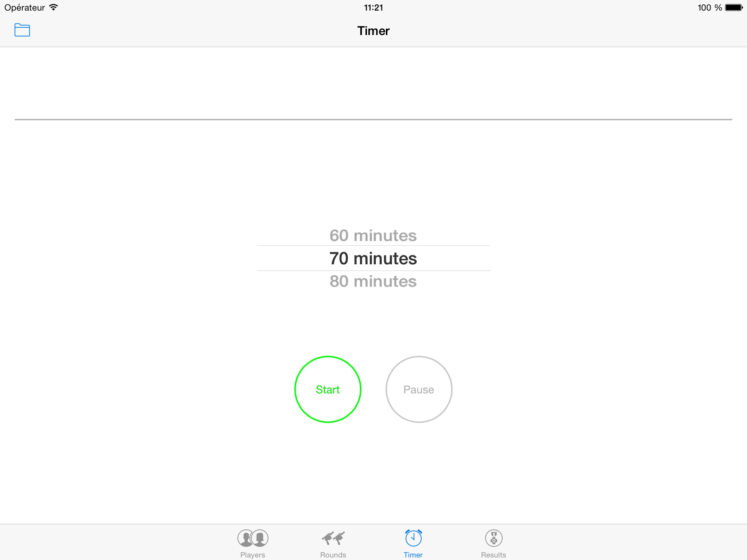This screenshot has height=560, width=747.
Task: Choose 60 minutes in the picker
Action: pos(373,236)
